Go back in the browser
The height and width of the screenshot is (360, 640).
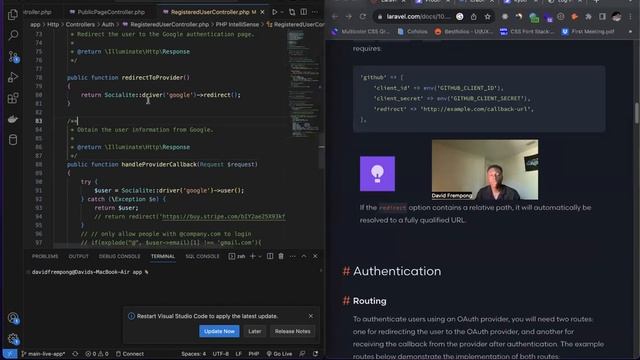(x=335, y=17)
